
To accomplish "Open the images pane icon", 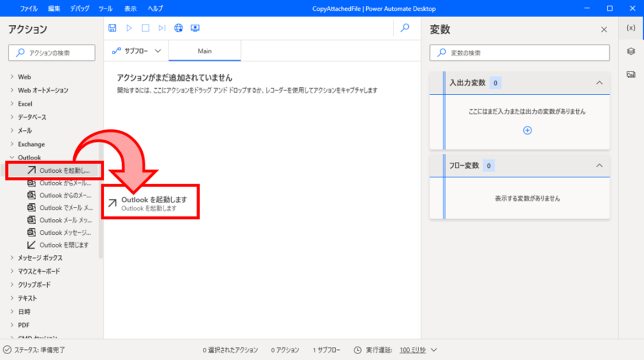I will point(631,74).
